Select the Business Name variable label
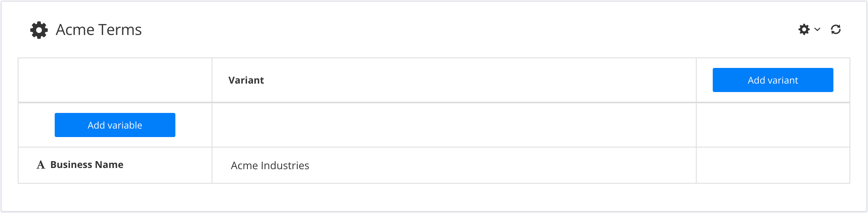Viewport: 868px width, 213px height. point(87,165)
